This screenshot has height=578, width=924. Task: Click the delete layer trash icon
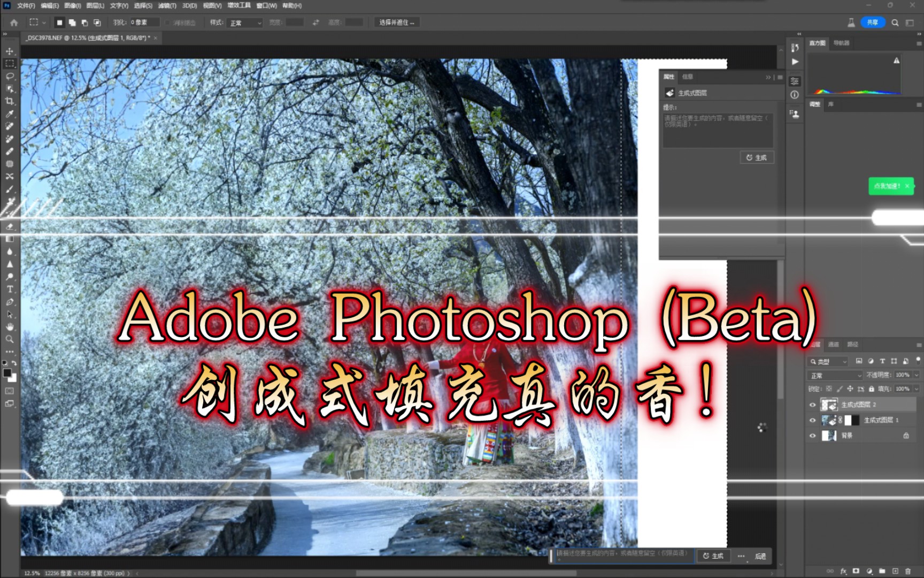pyautogui.click(x=908, y=571)
